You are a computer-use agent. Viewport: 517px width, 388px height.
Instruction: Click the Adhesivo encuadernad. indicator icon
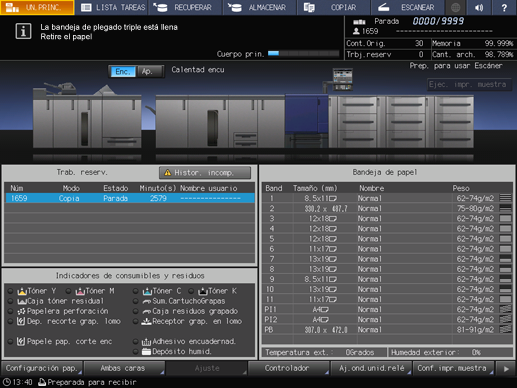point(146,342)
